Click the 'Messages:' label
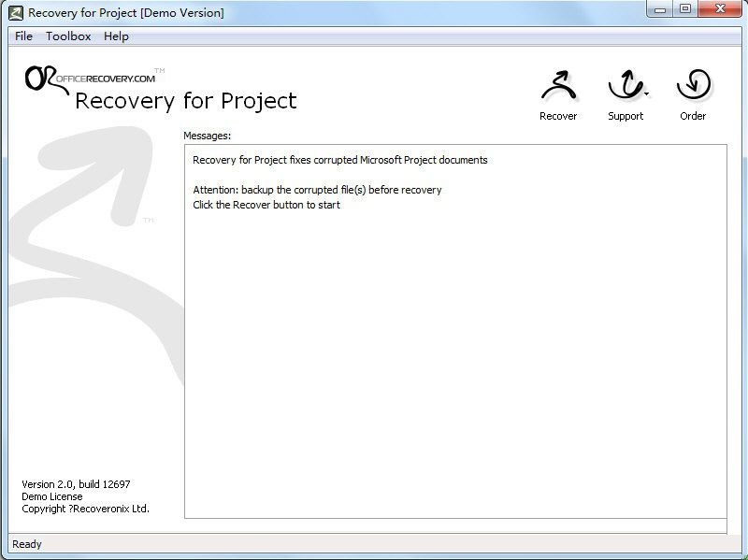 click(x=207, y=136)
